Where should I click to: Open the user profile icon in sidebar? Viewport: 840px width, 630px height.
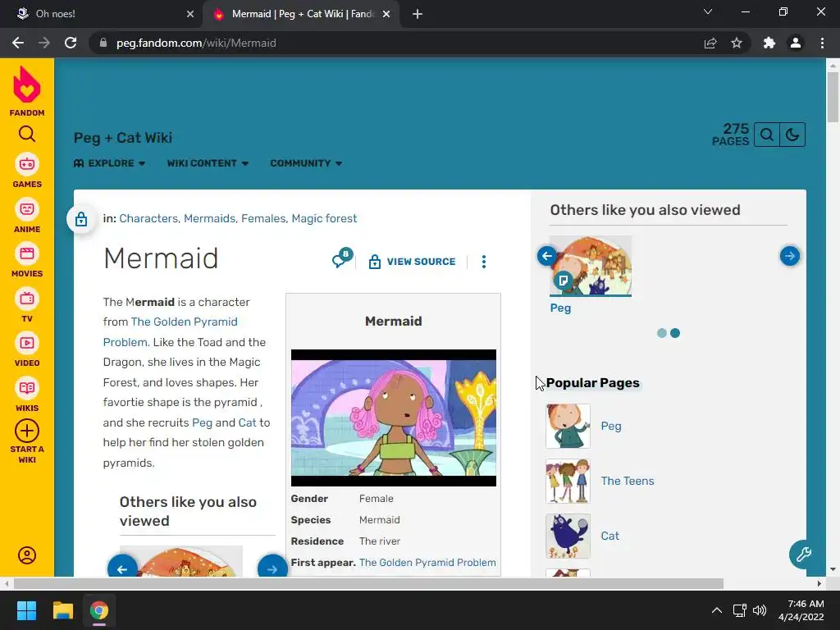pyautogui.click(x=27, y=555)
